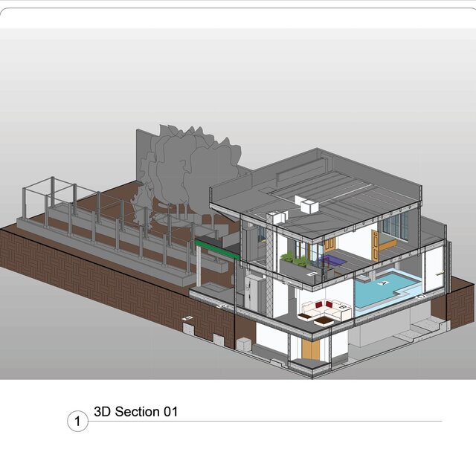Click the refrigerator in the kitchen area
Screen dimensions: 476x452
pos(255,292)
